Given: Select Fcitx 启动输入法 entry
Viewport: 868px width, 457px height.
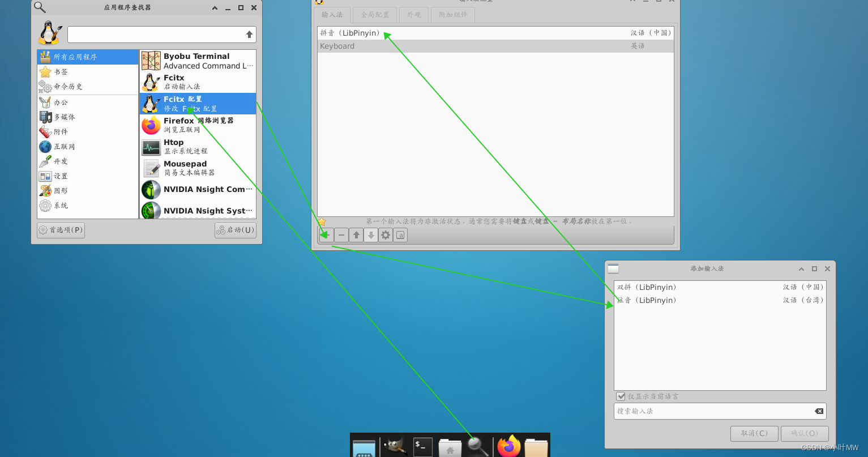Looking at the screenshot, I should [x=198, y=82].
